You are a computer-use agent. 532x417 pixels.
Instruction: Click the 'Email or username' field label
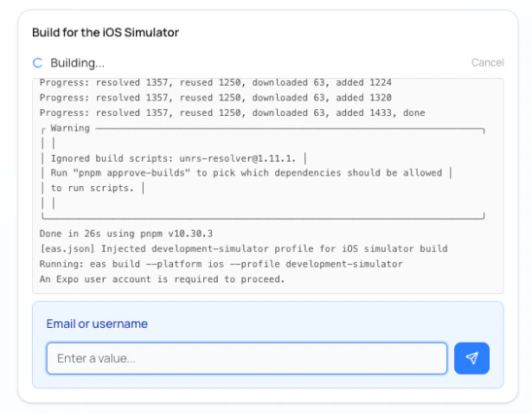pos(97,324)
